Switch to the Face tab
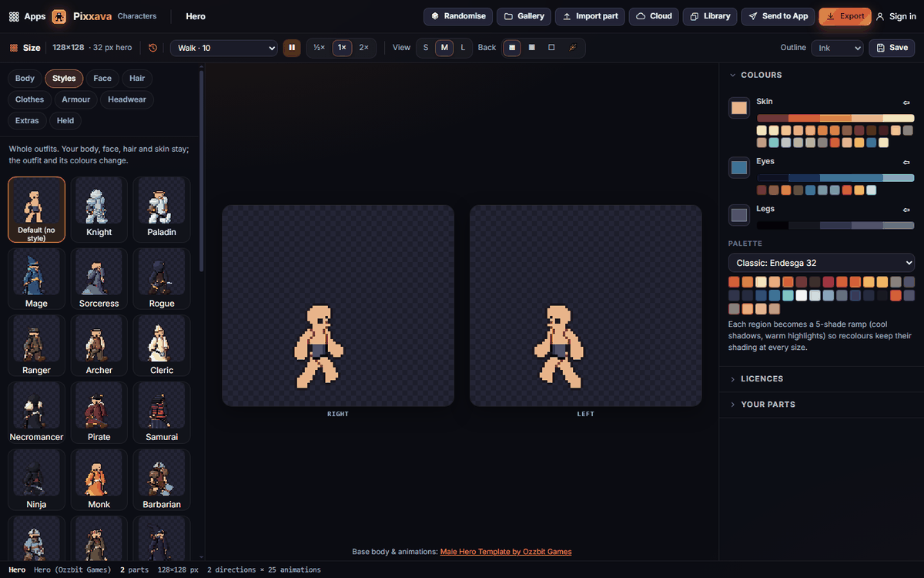The width and height of the screenshot is (924, 578). point(102,79)
